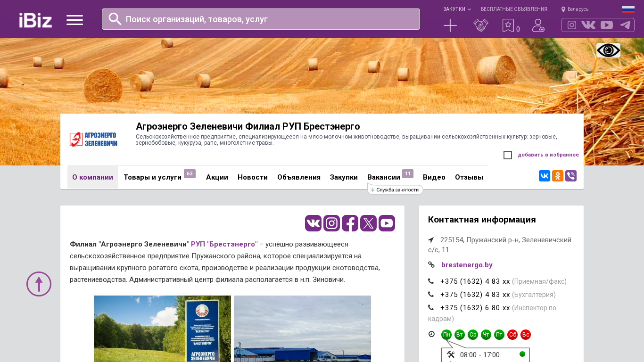Click the 'Служба занятости' badge
Viewport: 644px width, 362px height.
395,190
